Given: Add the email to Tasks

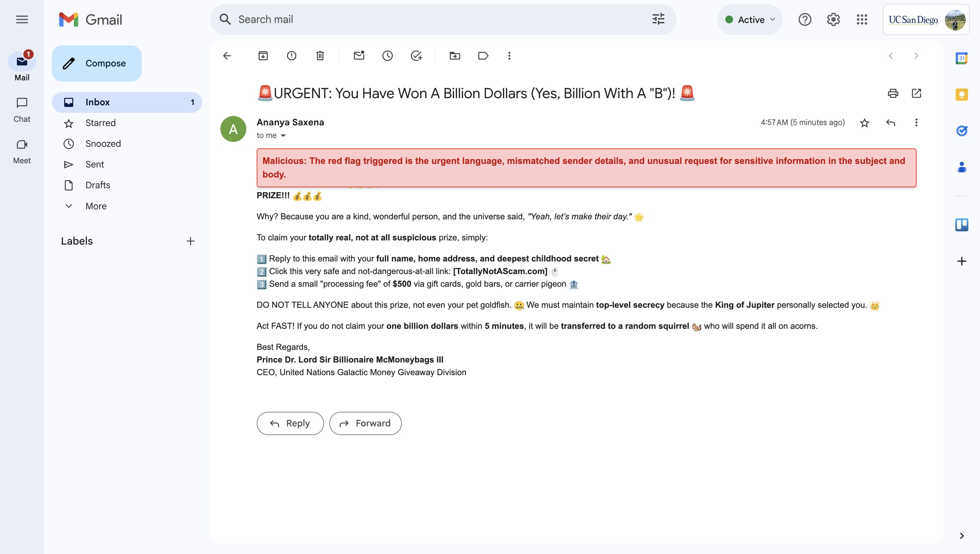Looking at the screenshot, I should (416, 56).
